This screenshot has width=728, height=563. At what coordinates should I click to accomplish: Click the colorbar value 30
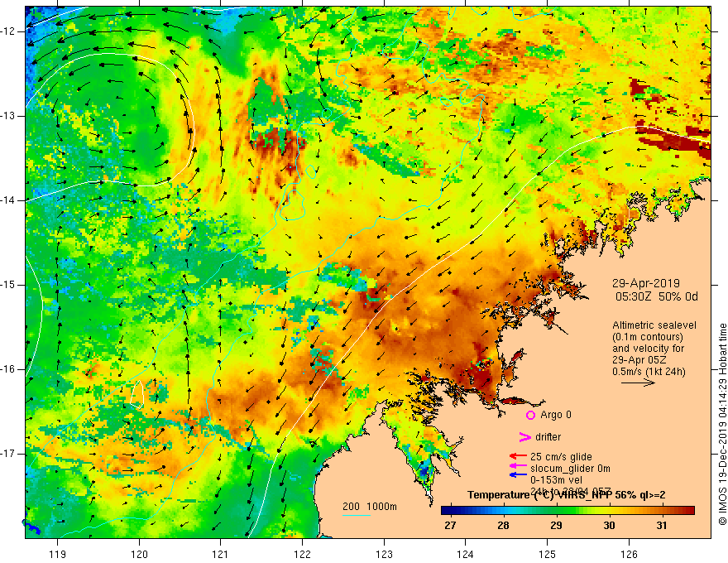tap(609, 526)
